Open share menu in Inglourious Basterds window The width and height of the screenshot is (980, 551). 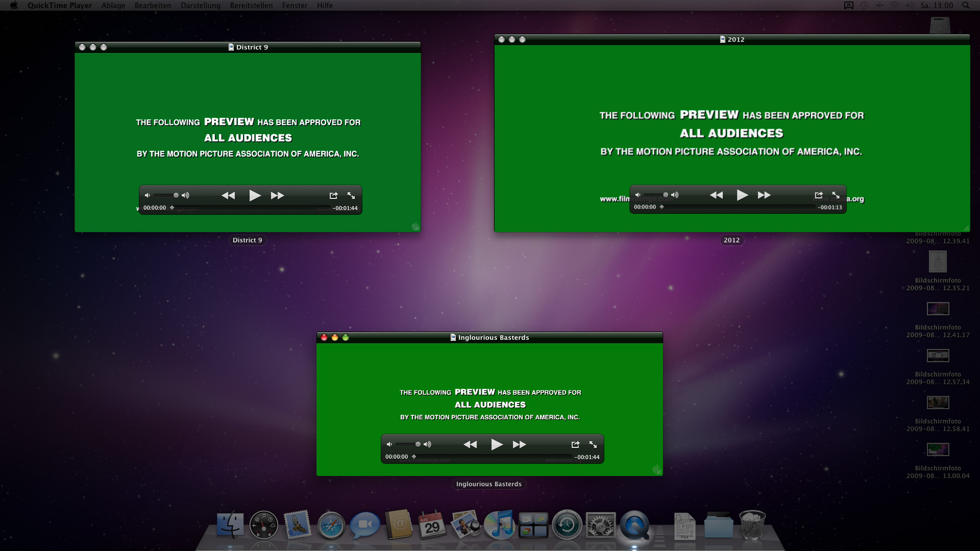point(575,444)
